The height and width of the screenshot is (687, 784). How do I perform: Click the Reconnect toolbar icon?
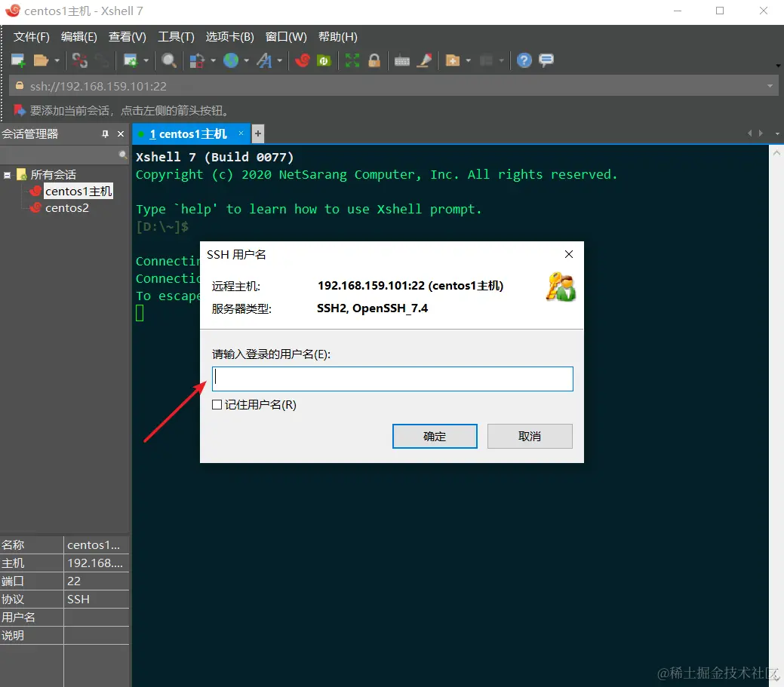click(x=102, y=60)
